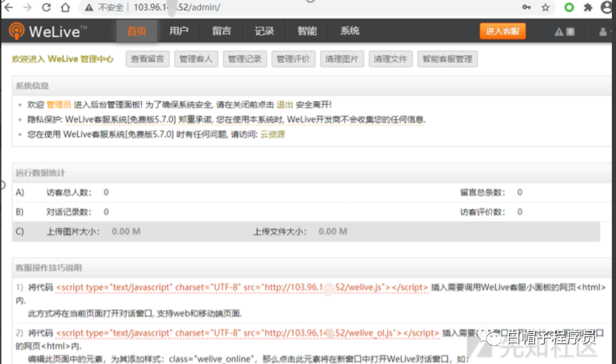This screenshot has height=364, width=616.
Task: Focus the address bar URL
Action: point(177,7)
